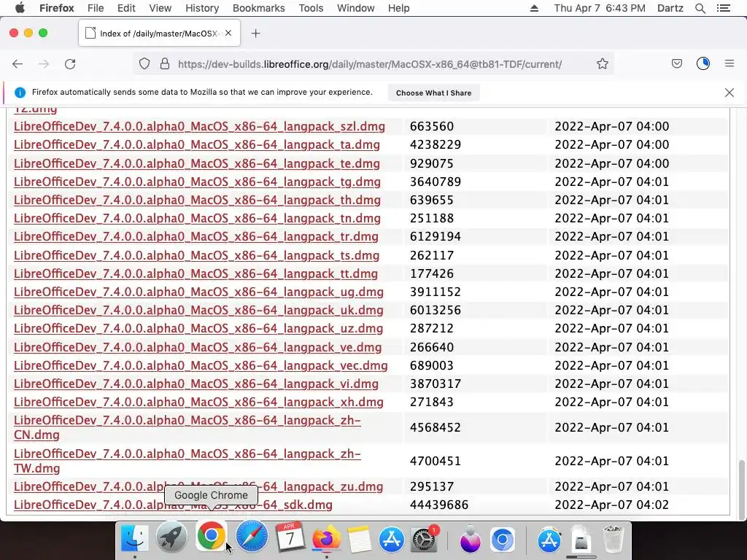Open the Firefox hamburger application menu

[729, 63]
